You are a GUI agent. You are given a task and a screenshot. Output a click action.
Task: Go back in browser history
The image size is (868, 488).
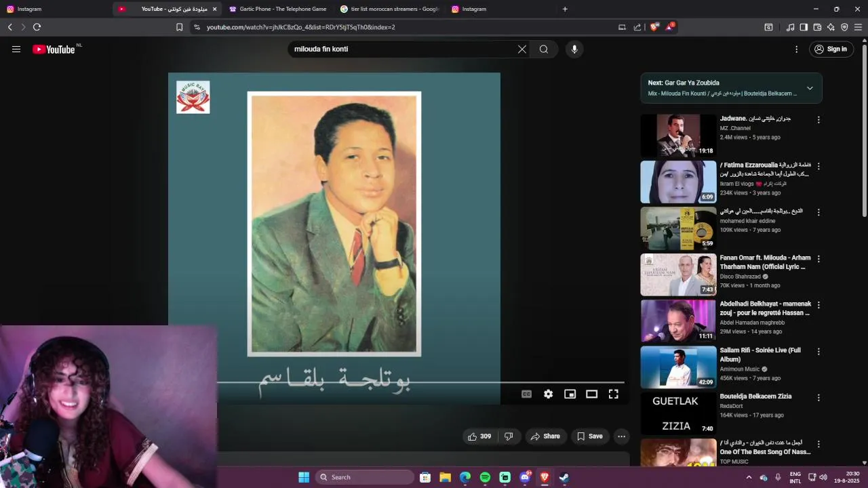tap(9, 27)
